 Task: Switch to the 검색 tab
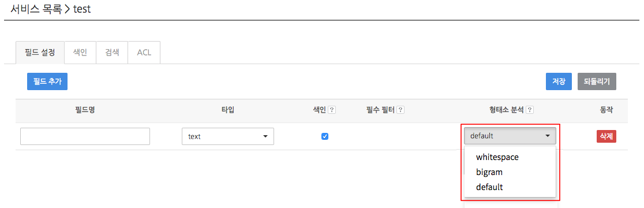point(112,53)
